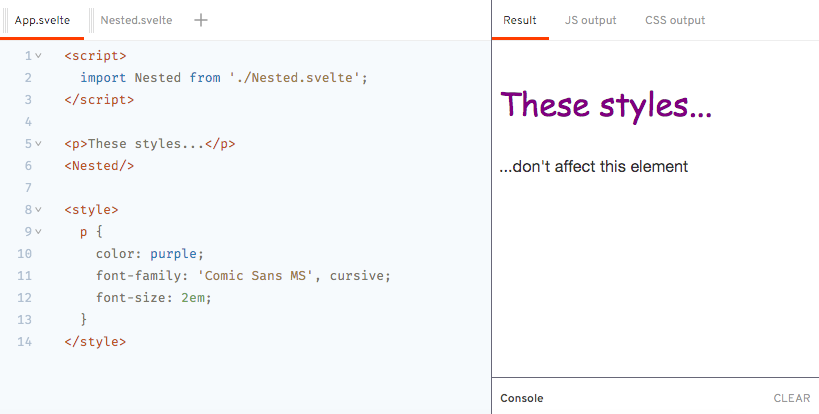Switch to the App.svelte tab
The image size is (819, 414).
click(x=42, y=20)
